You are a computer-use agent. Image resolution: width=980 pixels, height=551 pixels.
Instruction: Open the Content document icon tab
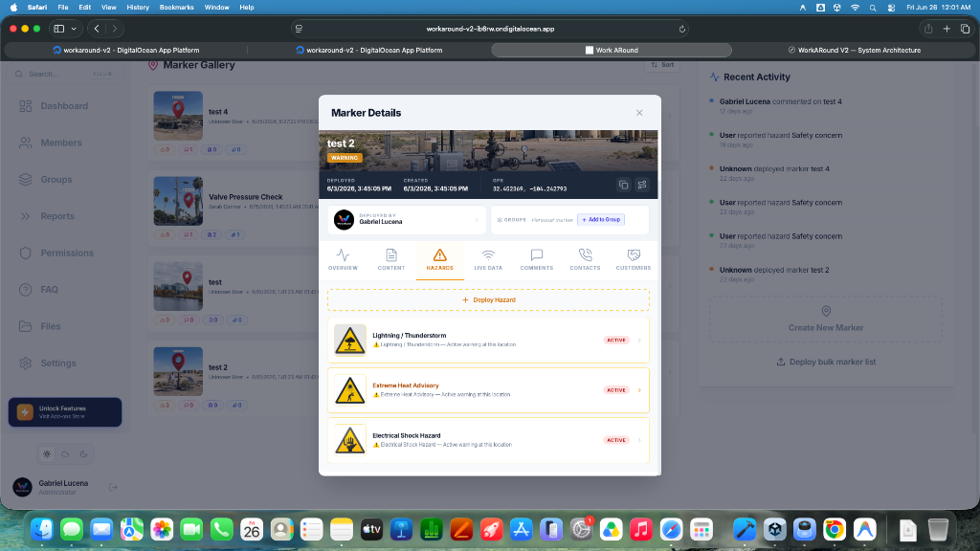click(391, 254)
